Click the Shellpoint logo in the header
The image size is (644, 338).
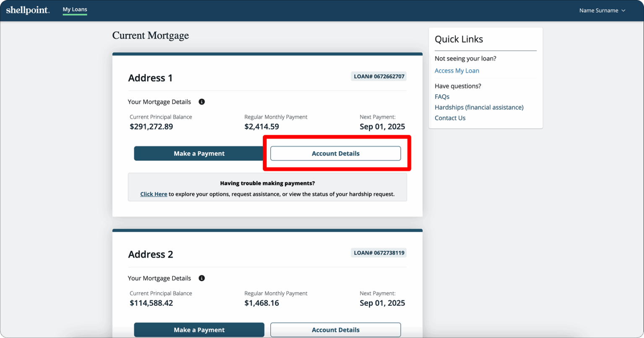28,10
